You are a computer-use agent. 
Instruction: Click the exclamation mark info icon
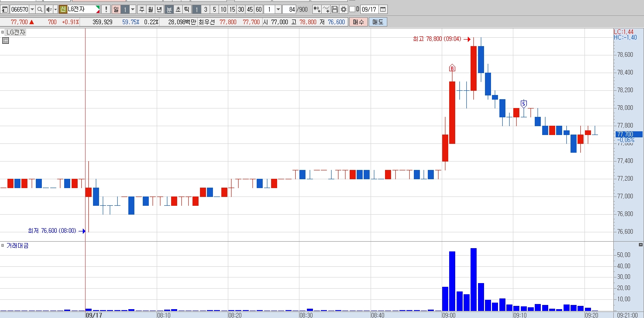(x=106, y=9)
